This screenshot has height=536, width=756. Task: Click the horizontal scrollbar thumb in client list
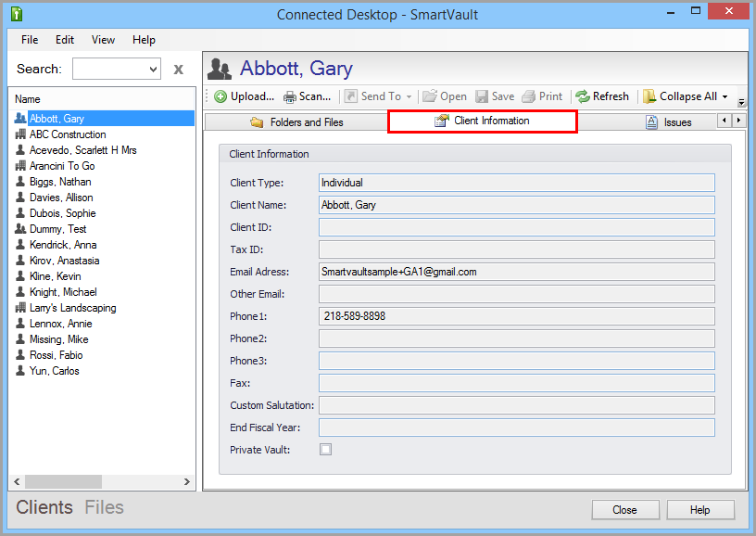pos(63,481)
